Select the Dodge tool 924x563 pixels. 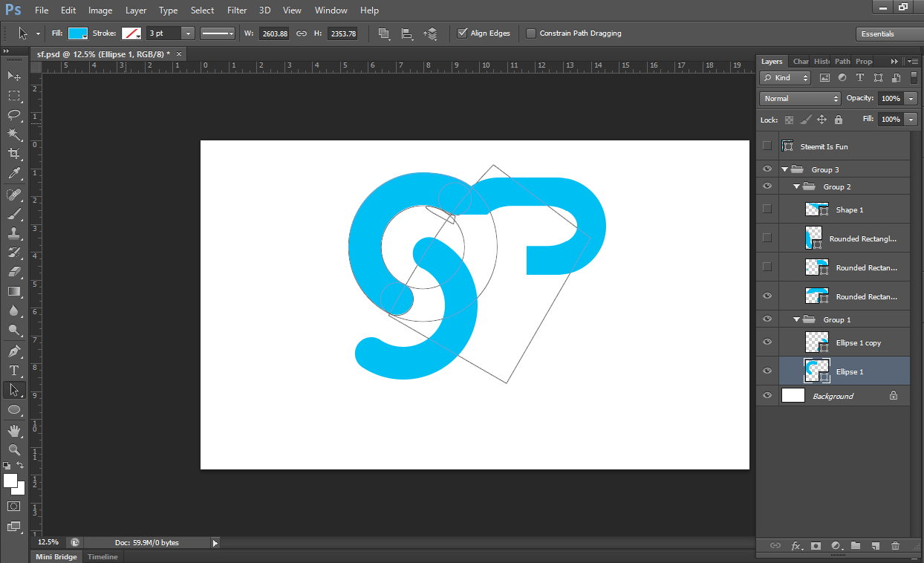pos(14,330)
